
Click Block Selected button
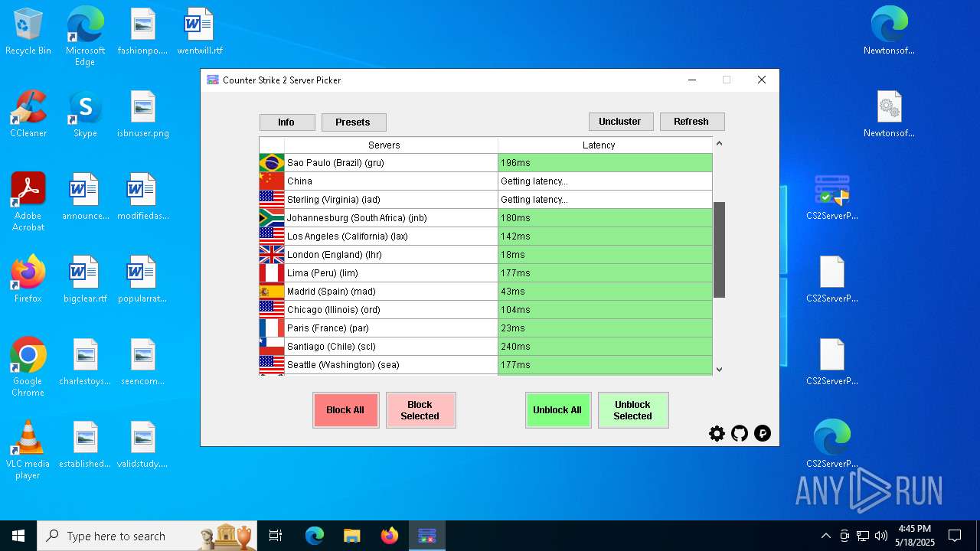click(x=420, y=410)
